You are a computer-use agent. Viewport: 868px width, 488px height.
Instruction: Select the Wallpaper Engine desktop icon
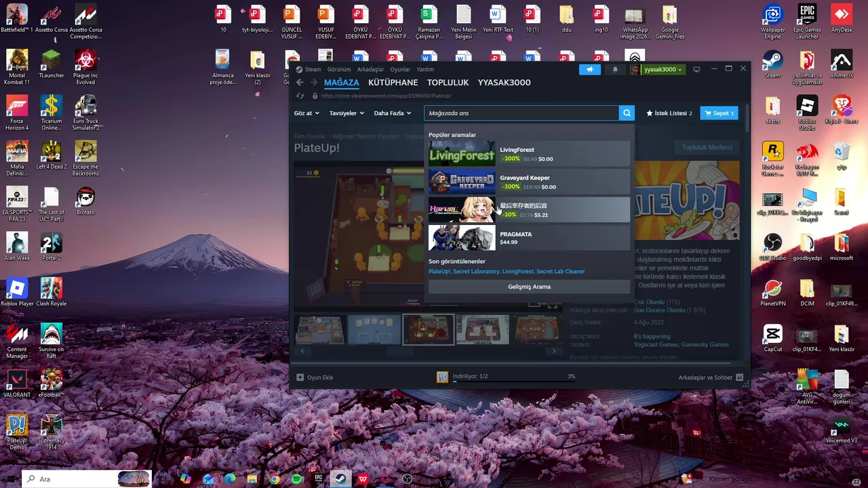(x=772, y=22)
